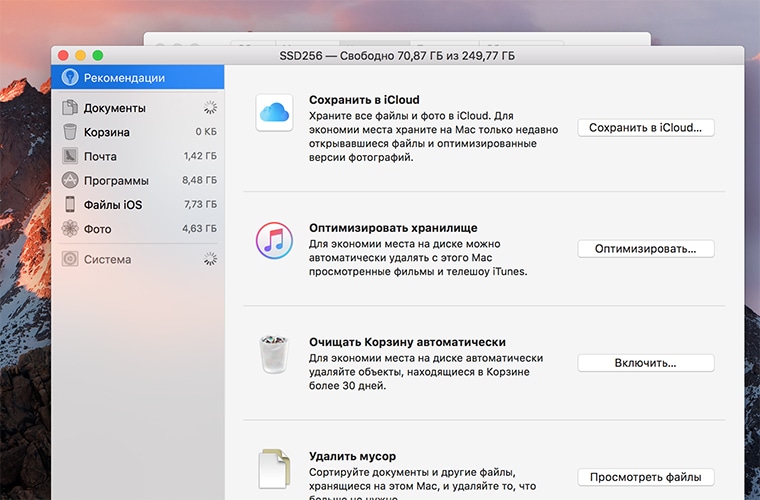The width and height of the screenshot is (760, 500).
Task: Click the Оптимизировать... button
Action: click(646, 249)
